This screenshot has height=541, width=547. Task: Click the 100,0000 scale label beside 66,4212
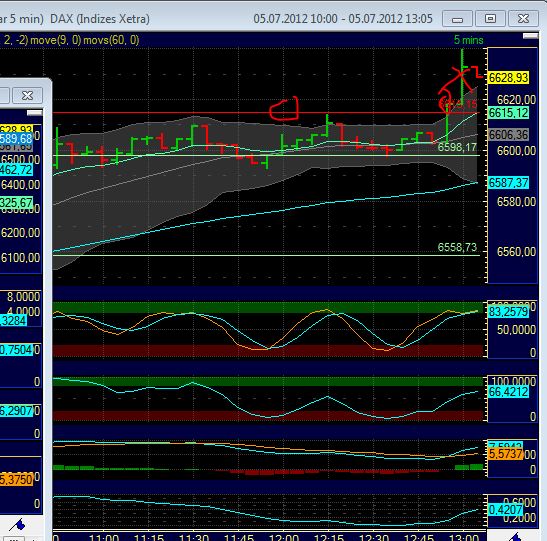(514, 381)
